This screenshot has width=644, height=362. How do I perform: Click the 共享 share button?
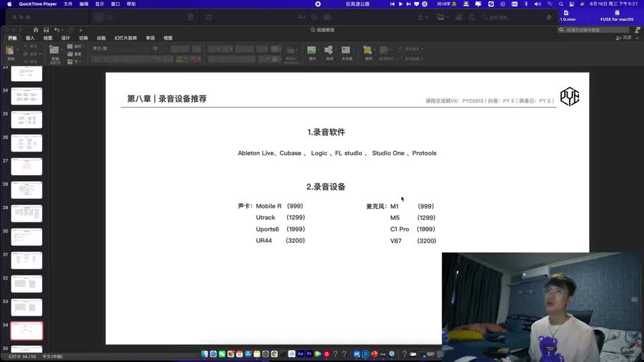624,38
